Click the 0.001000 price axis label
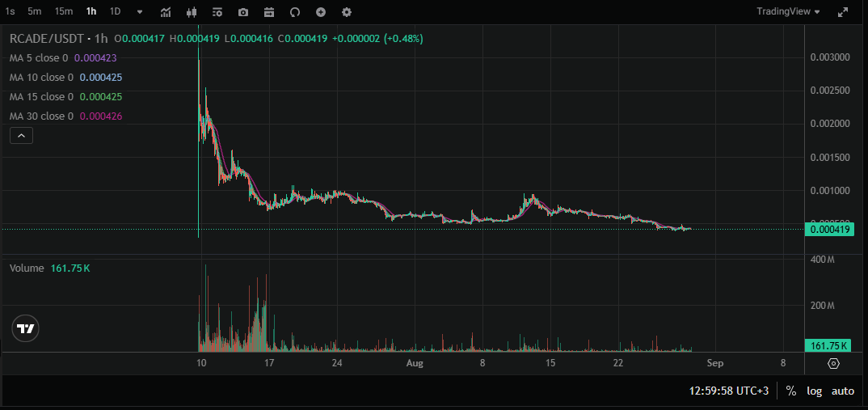 (830, 191)
